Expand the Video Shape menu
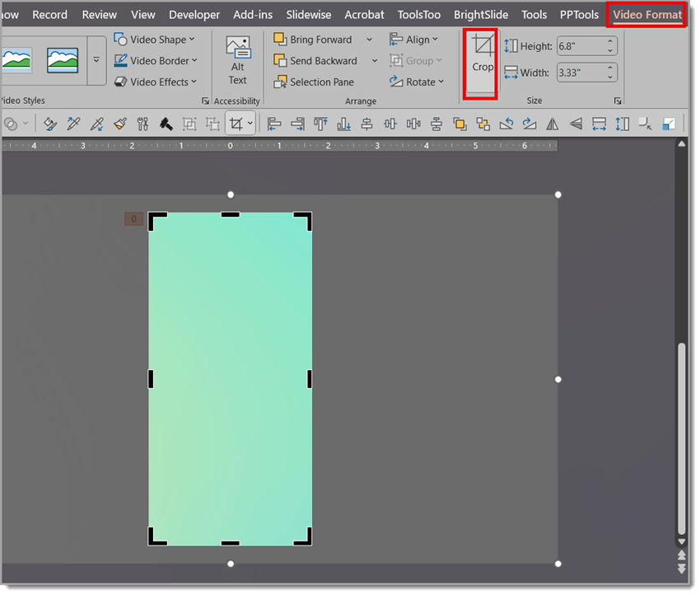 click(x=154, y=40)
